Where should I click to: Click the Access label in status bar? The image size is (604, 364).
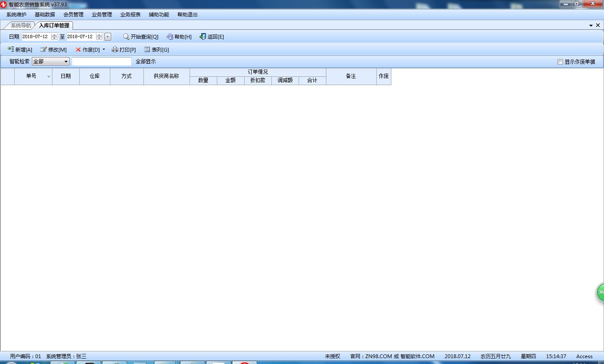click(584, 356)
